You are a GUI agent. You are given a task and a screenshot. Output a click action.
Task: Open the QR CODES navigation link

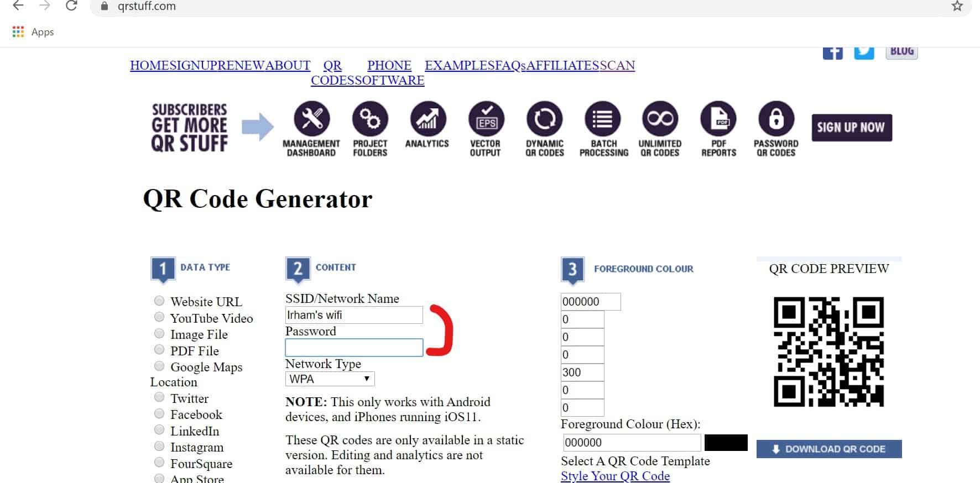(x=332, y=72)
